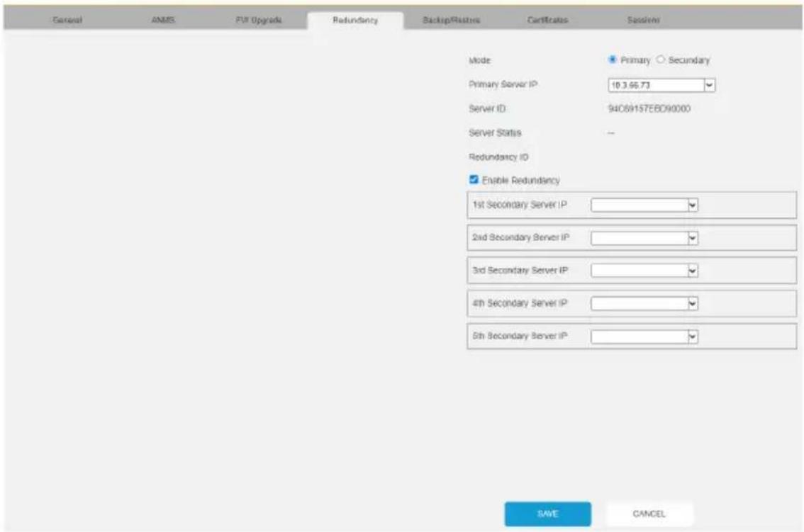Viewport: 804px width, 532px height.
Task: Click the 3rd Secondary Server IP input field
Action: click(640, 271)
